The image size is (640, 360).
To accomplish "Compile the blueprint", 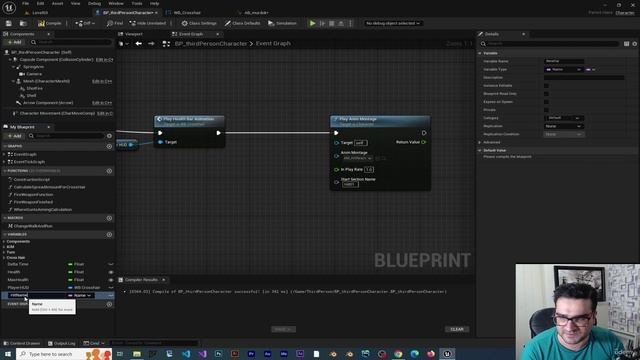I will [x=49, y=23].
